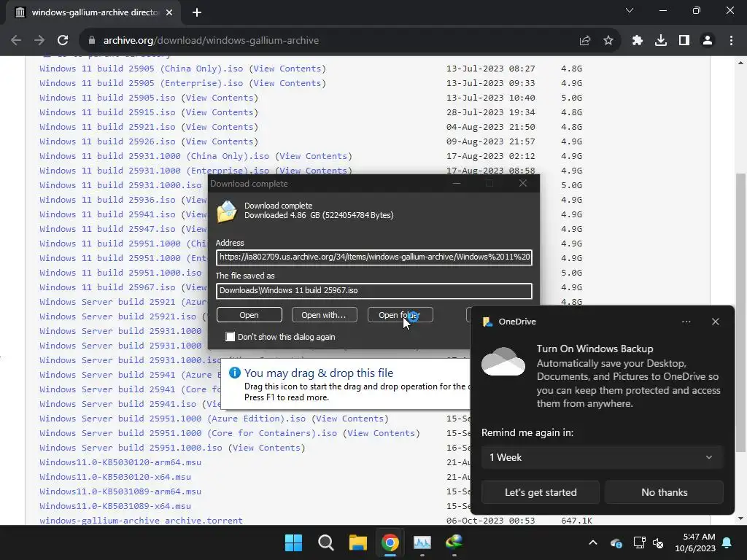This screenshot has width=747, height=560.
Task: Click the Open folder button
Action: [400, 315]
